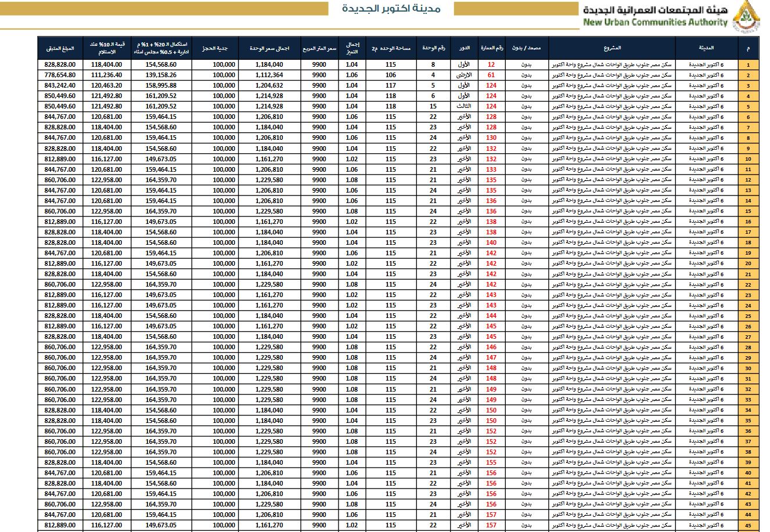Click the unit area cell showing 106
Viewport: 770px width, 532px height.
[390, 75]
